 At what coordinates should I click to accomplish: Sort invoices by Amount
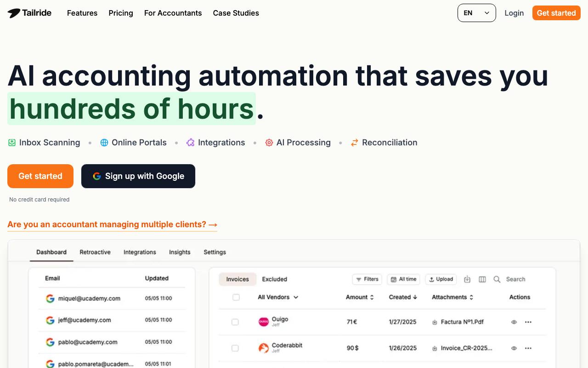pyautogui.click(x=360, y=297)
